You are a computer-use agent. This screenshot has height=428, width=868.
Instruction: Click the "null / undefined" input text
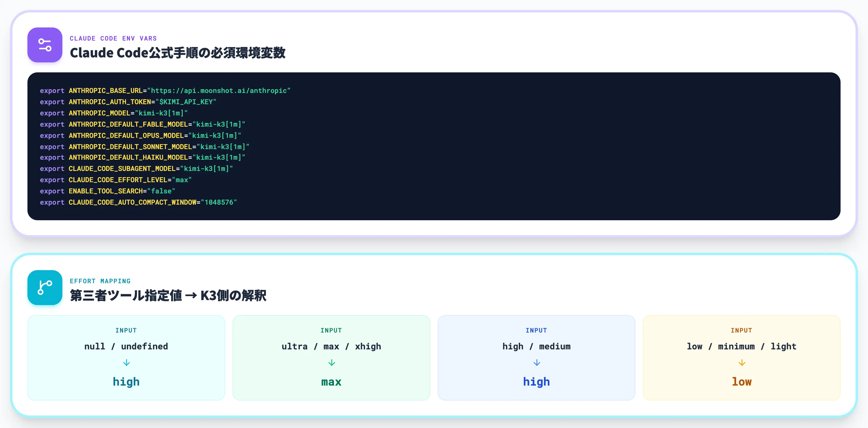pyautogui.click(x=126, y=346)
